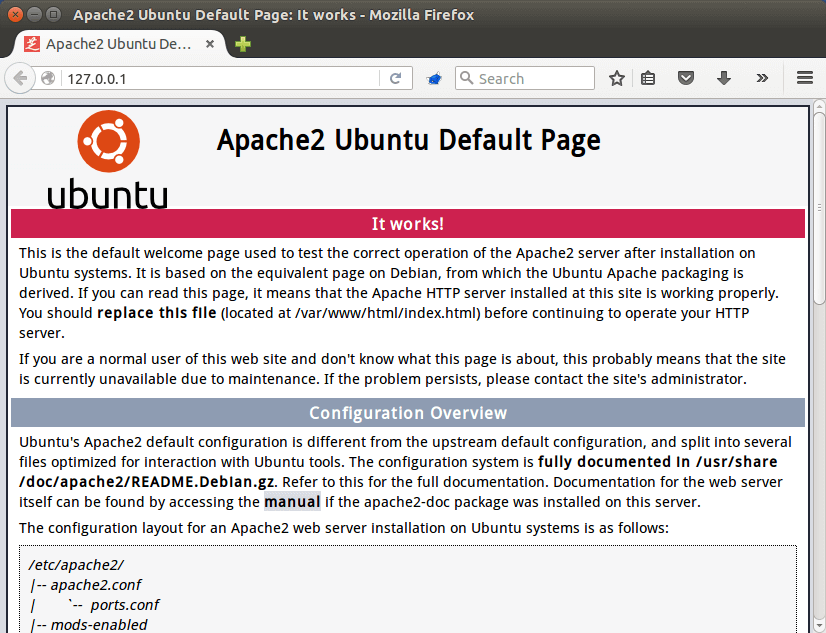The height and width of the screenshot is (633, 826).
Task: Click the '/doc/apache2/README.Debian.gz' text
Action: [146, 482]
